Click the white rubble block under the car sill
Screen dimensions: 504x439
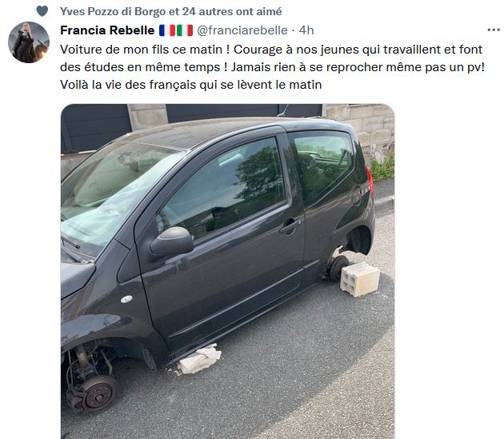pyautogui.click(x=199, y=359)
